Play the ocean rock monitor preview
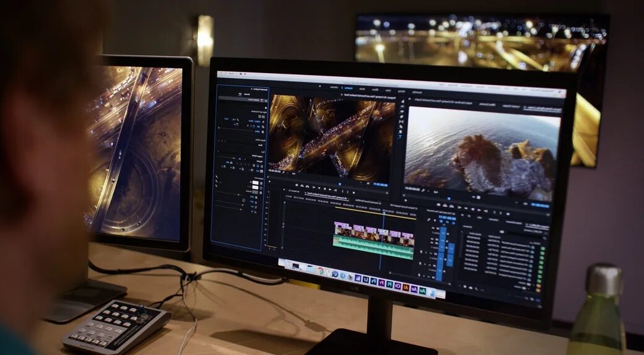Image resolution: width=644 pixels, height=355 pixels. click(472, 209)
